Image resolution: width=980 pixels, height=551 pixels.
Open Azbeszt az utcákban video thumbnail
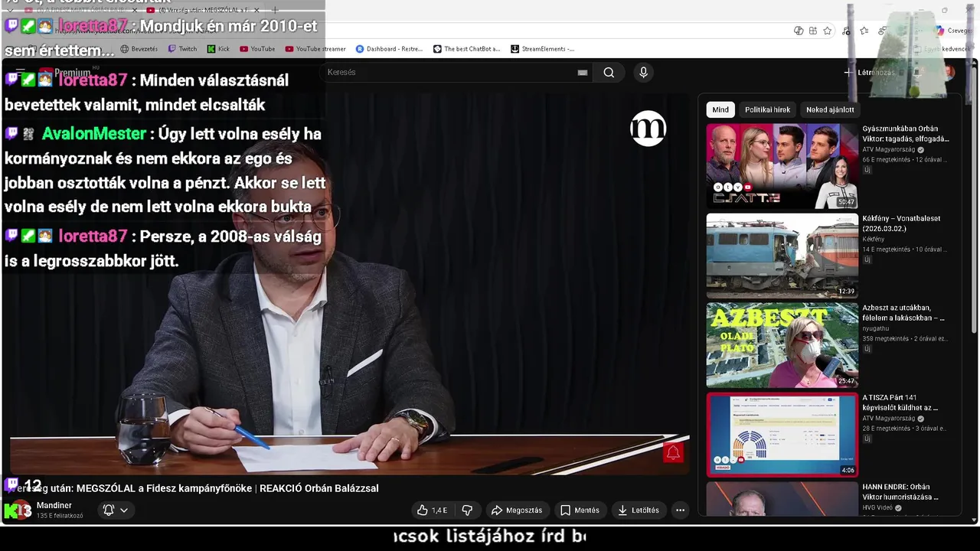782,345
